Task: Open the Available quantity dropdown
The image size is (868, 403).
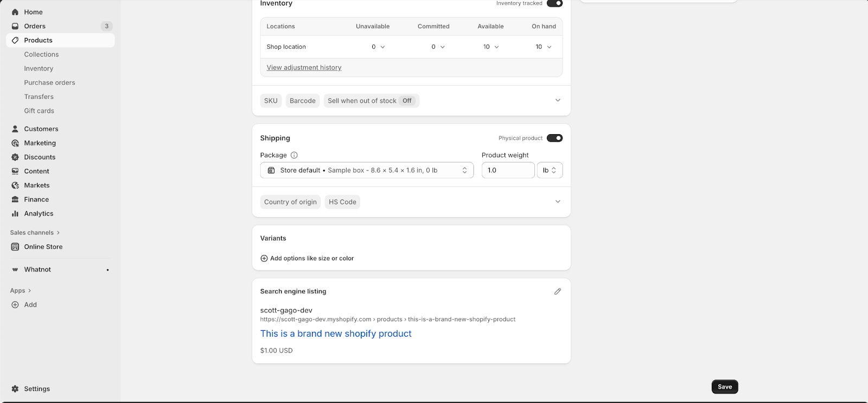Action: tap(491, 47)
